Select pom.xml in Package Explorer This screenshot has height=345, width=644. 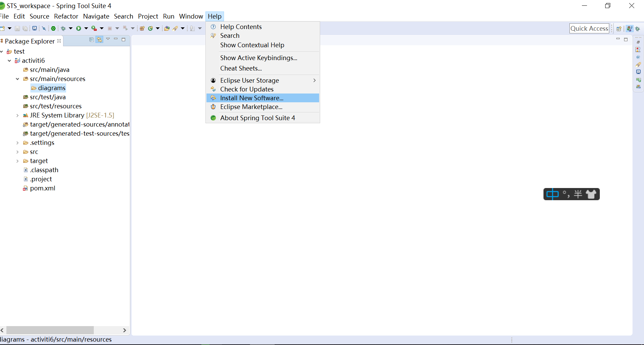[43, 188]
